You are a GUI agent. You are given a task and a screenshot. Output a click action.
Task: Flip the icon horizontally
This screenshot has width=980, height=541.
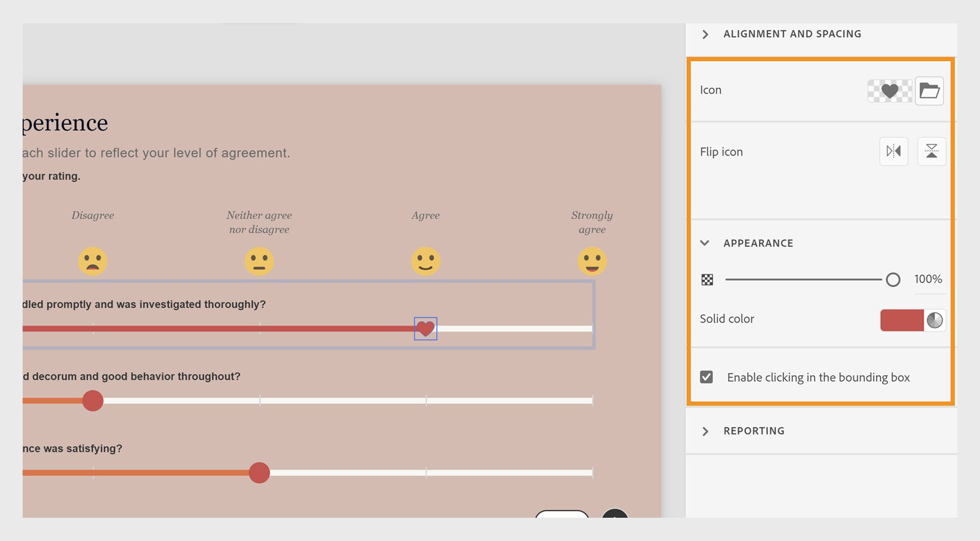pos(894,151)
